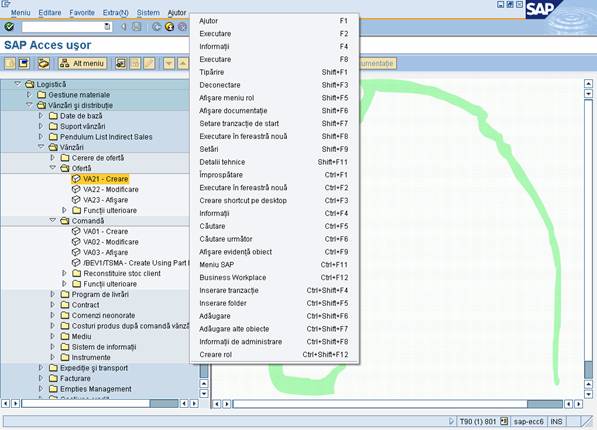Expand the Gestiune materiale folder
The width and height of the screenshot is (597, 430).
pyautogui.click(x=29, y=94)
